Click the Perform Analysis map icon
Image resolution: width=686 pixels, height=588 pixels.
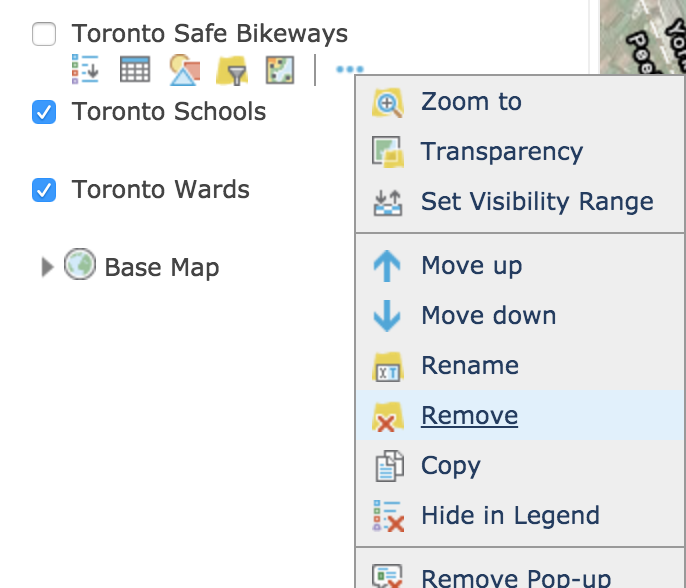[280, 70]
